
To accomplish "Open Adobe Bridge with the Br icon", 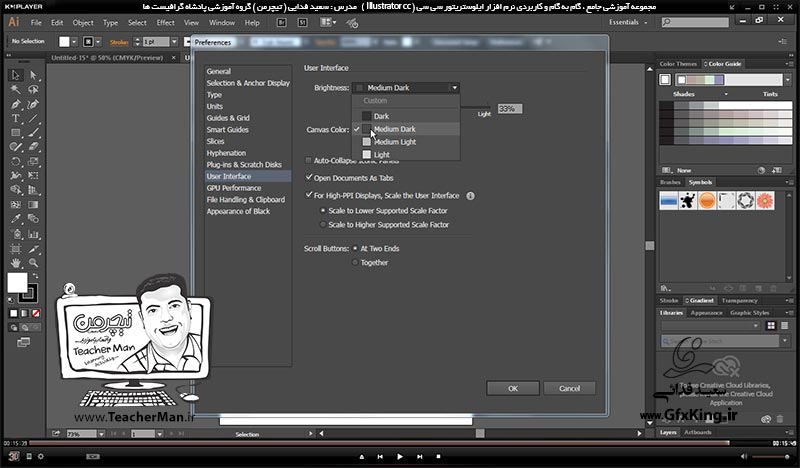I will pos(281,22).
